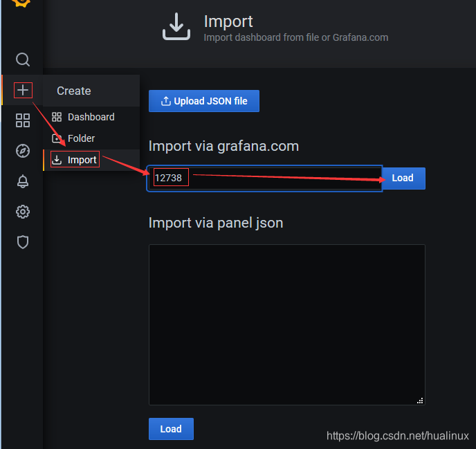This screenshot has height=449, width=476.
Task: Click the 'Import via grafana.com' heading
Action: pos(223,146)
